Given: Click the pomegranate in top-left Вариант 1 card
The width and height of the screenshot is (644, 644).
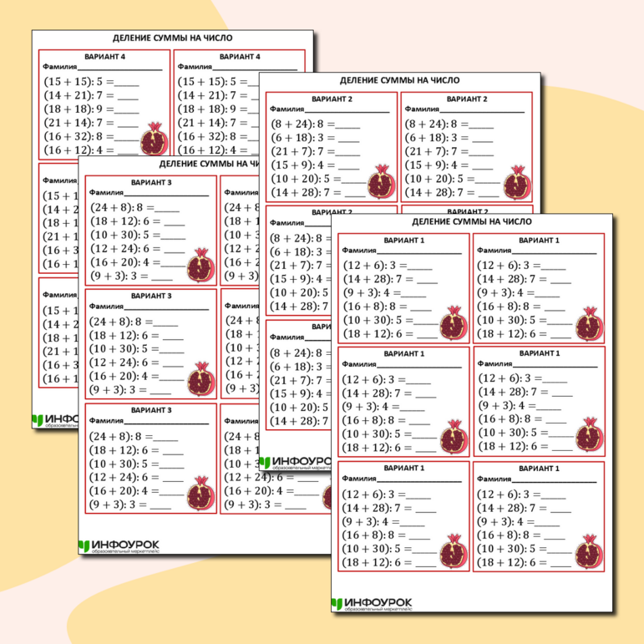Looking at the screenshot, I should click(x=452, y=322).
